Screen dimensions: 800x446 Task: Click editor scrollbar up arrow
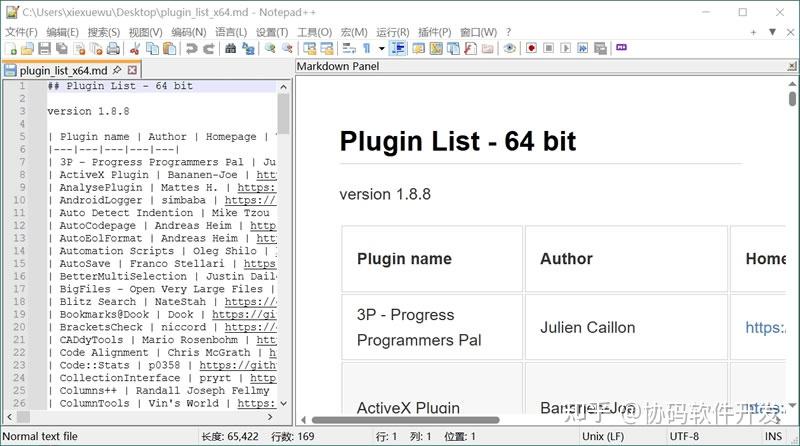click(x=284, y=87)
